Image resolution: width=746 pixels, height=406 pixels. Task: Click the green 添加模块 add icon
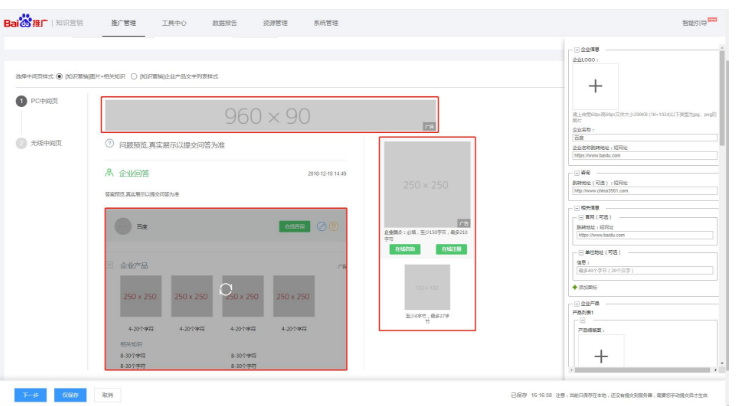(x=574, y=287)
